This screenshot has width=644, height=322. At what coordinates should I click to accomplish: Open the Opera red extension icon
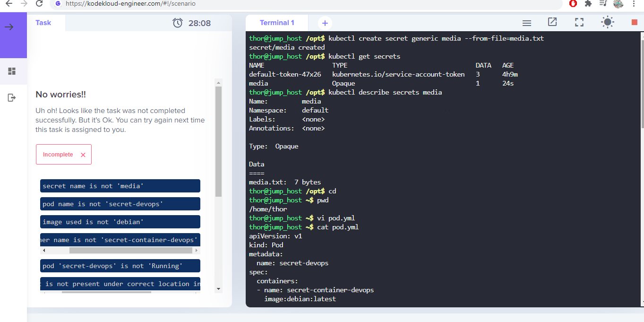pos(573,4)
